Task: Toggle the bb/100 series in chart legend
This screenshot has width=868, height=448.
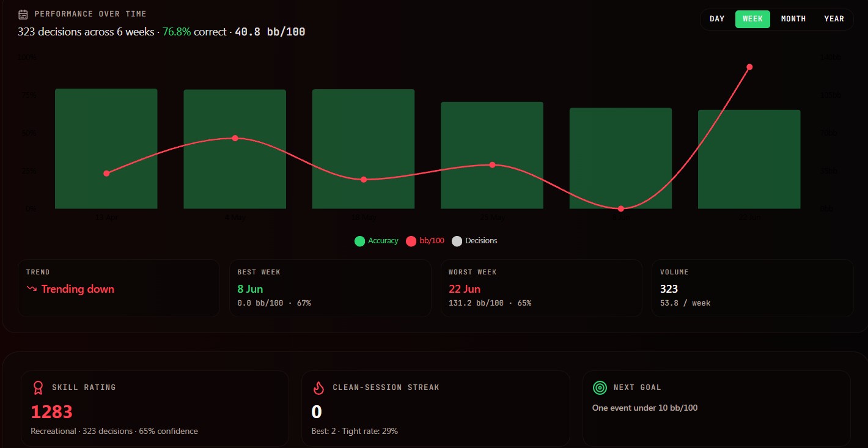Action: 425,241
